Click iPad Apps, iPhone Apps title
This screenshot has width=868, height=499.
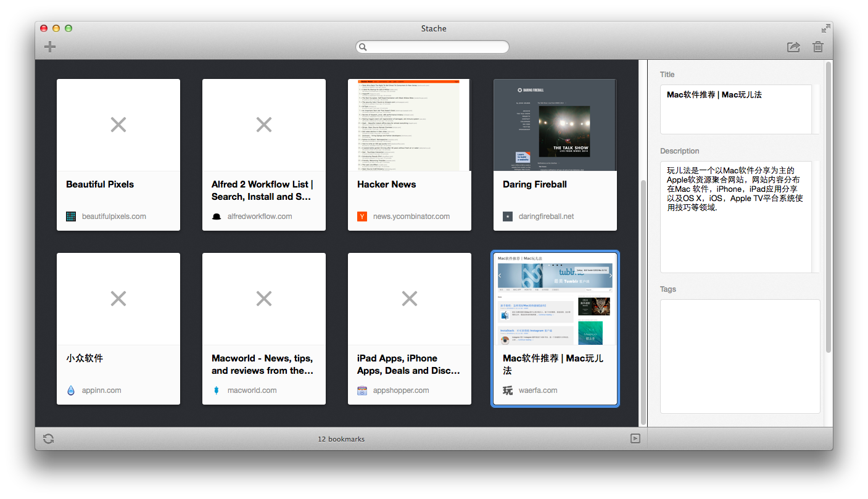[408, 365]
